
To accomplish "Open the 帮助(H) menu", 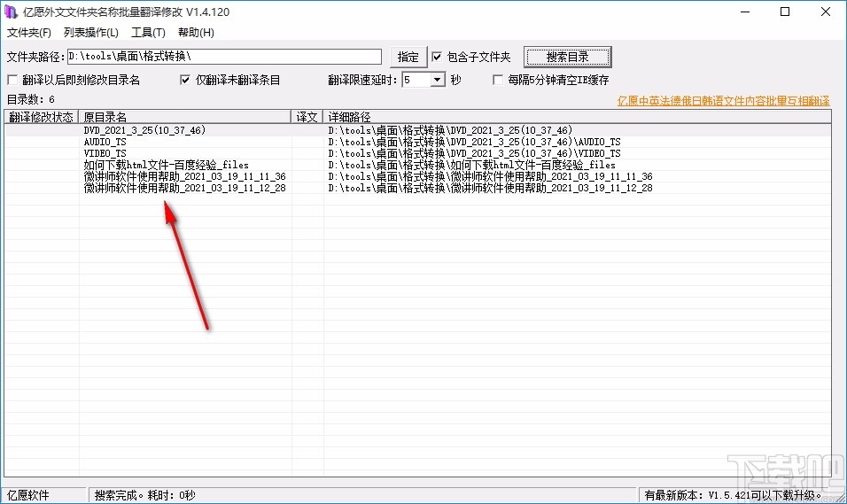I will [196, 33].
